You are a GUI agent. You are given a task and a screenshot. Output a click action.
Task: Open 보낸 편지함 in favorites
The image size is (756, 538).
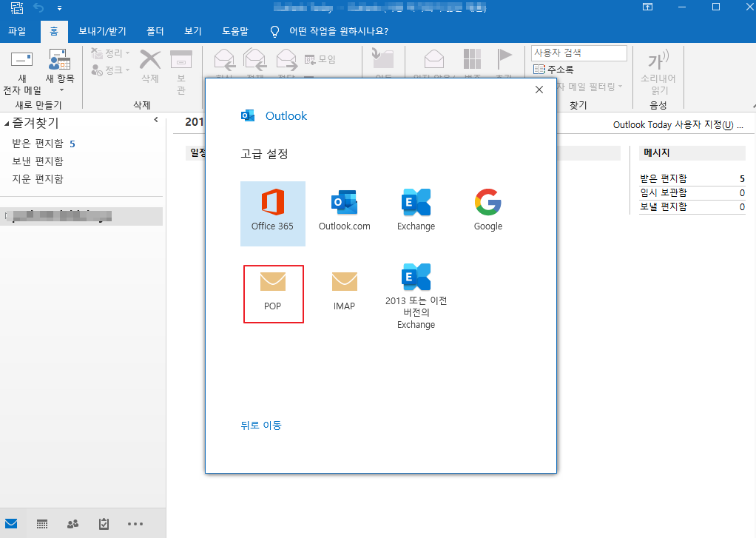pos(38,161)
